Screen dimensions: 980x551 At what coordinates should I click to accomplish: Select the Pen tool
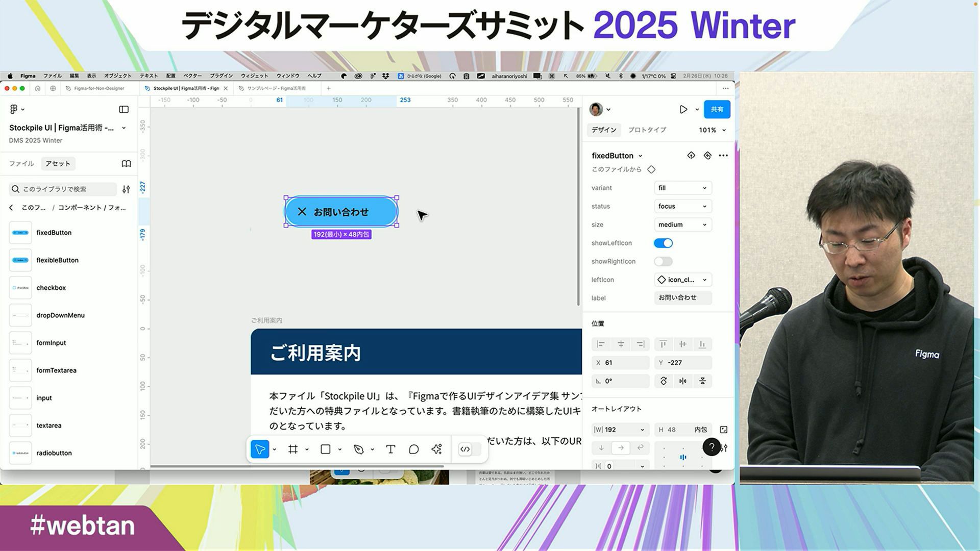(x=359, y=449)
